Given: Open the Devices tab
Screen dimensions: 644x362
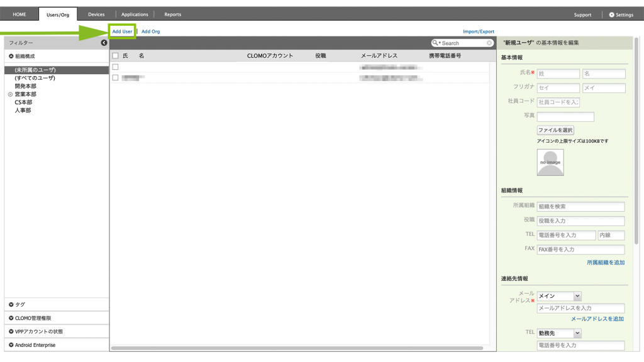Looking at the screenshot, I should coord(96,14).
